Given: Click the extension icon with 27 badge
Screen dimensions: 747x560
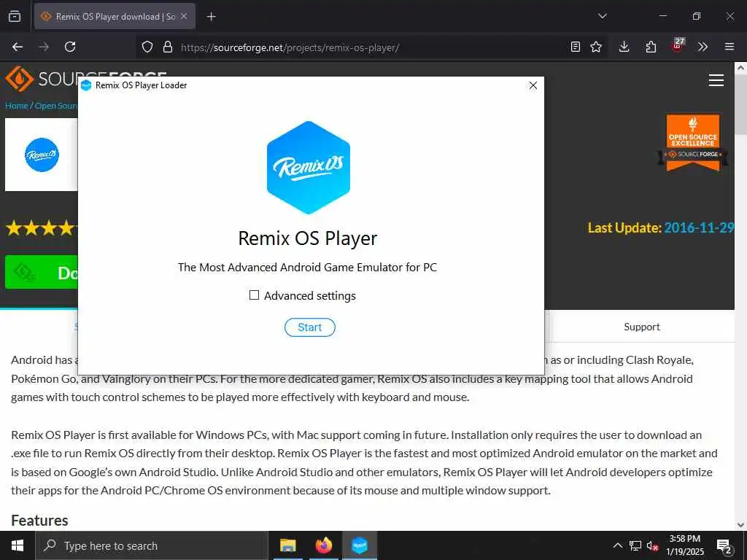Looking at the screenshot, I should point(678,45).
